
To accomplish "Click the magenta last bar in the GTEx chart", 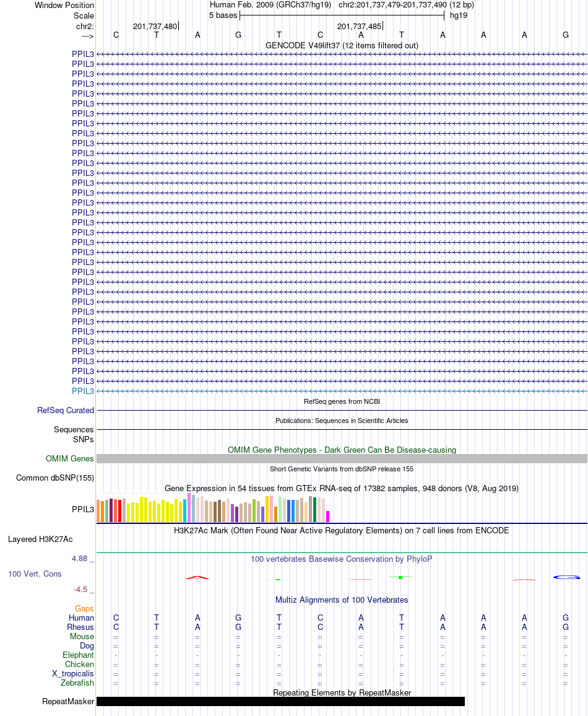I will click(x=327, y=517).
